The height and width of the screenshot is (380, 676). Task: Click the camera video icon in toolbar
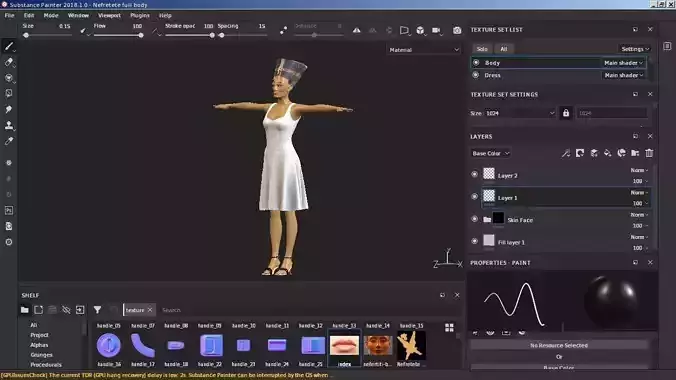[436, 30]
